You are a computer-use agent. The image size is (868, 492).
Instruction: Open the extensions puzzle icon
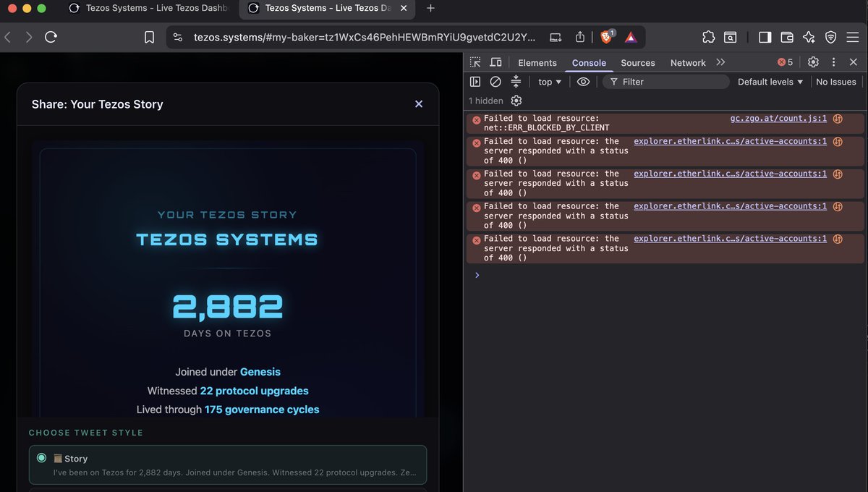(709, 37)
